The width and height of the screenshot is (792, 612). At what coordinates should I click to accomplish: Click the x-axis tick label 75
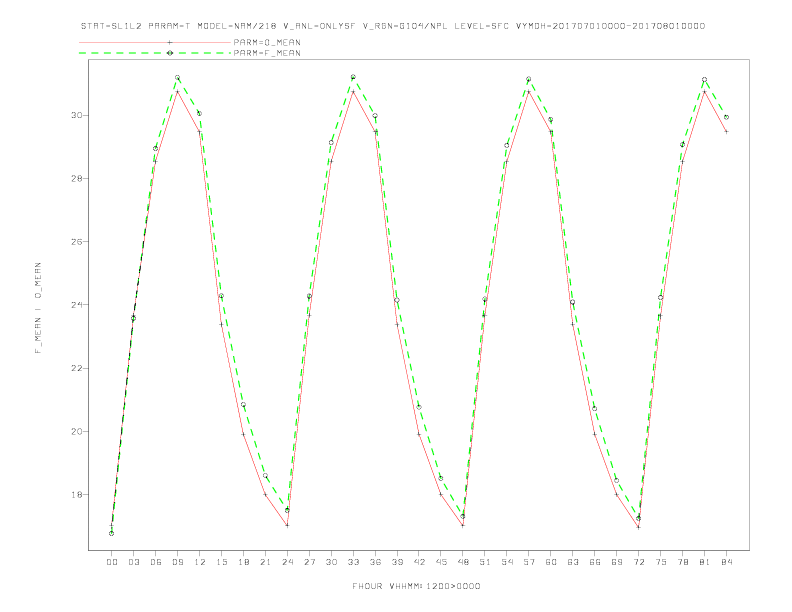[x=661, y=562]
